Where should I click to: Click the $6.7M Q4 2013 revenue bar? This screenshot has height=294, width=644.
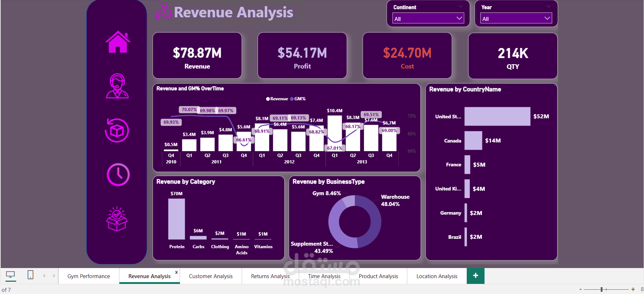(389, 140)
